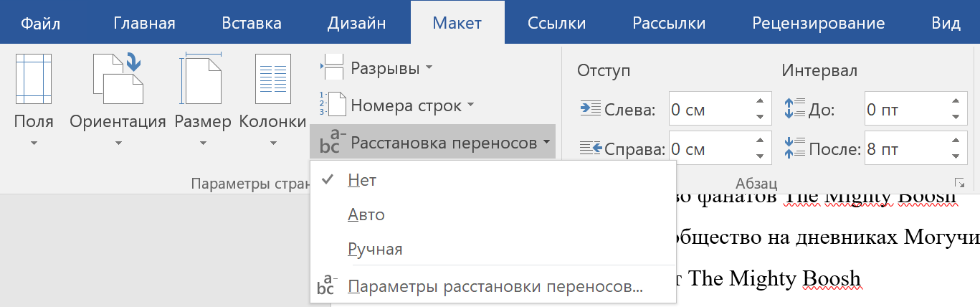Screen dimensions: 980x307
Task: Enable Авто automatic hyphenation
Action: click(366, 215)
